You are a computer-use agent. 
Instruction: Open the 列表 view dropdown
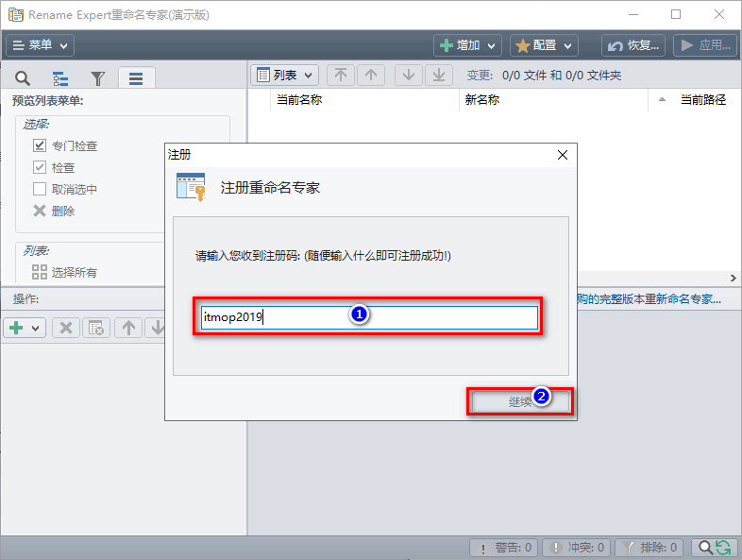click(x=284, y=75)
